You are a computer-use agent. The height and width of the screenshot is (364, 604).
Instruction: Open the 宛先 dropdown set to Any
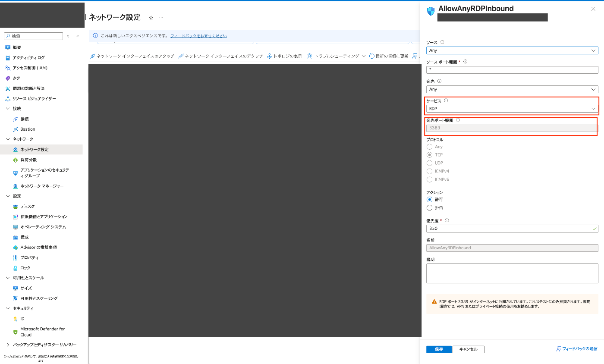point(512,89)
